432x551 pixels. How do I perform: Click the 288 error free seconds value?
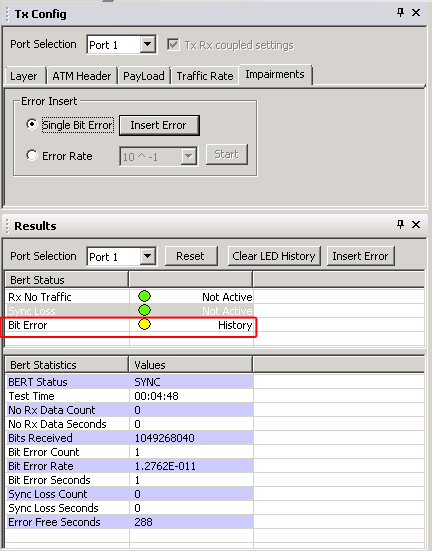click(143, 522)
